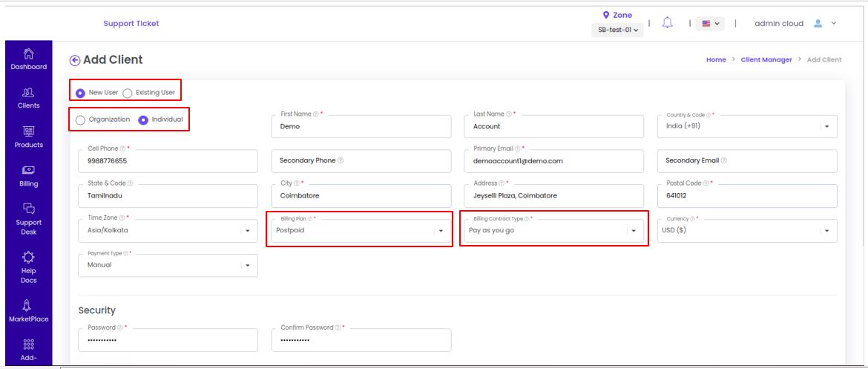Open the Dashboard home icon in sidebar

tap(29, 54)
